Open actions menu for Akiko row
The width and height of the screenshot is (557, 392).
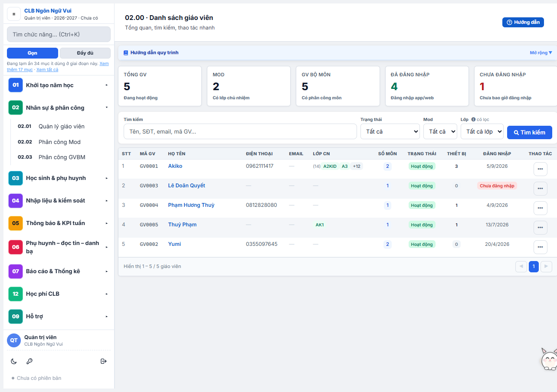[x=540, y=169]
